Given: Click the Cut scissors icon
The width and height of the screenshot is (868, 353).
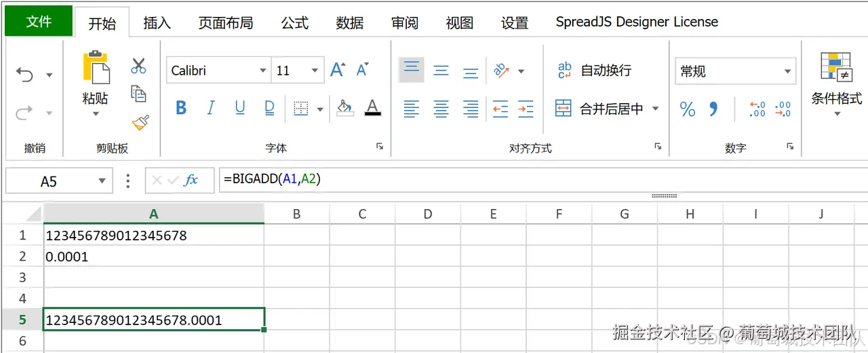Looking at the screenshot, I should pos(138,66).
